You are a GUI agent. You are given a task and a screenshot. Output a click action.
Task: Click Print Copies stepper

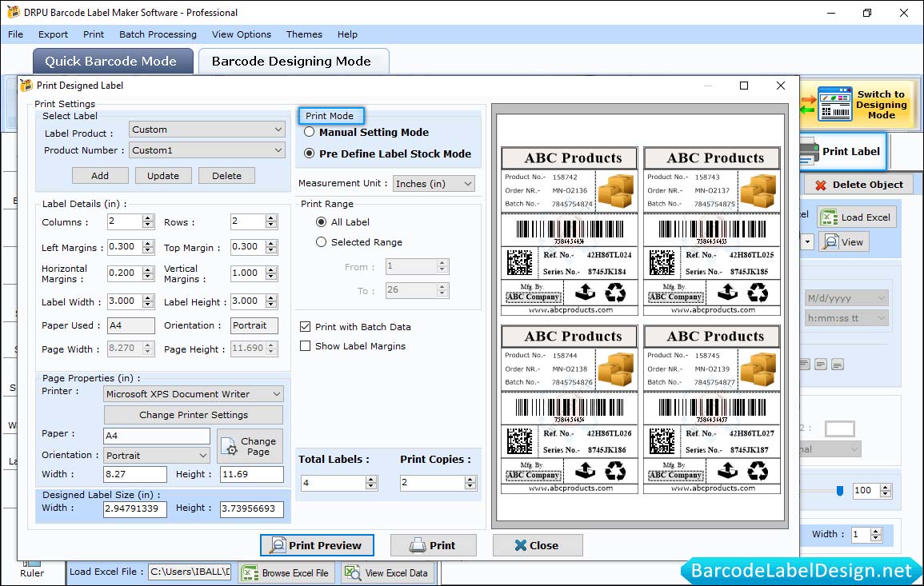470,483
